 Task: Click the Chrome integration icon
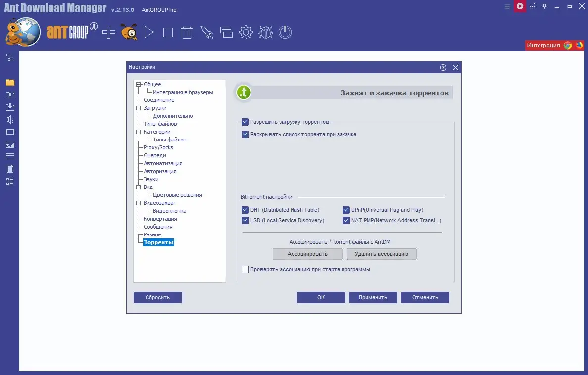[x=568, y=46]
